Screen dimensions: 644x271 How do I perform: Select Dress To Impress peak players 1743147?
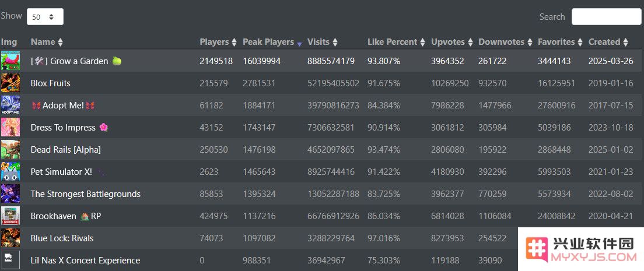(x=259, y=128)
